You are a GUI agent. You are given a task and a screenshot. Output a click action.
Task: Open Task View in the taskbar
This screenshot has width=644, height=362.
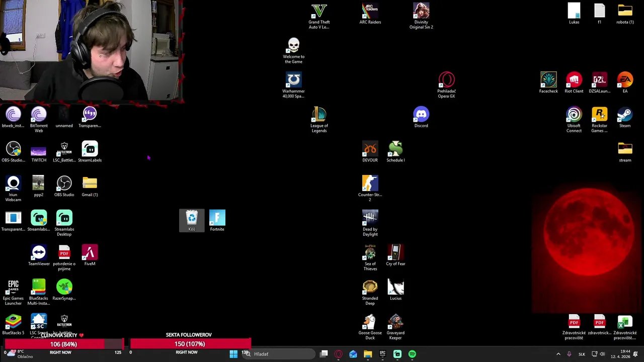[324, 354]
